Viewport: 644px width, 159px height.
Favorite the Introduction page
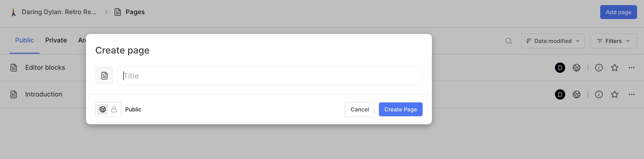click(615, 94)
